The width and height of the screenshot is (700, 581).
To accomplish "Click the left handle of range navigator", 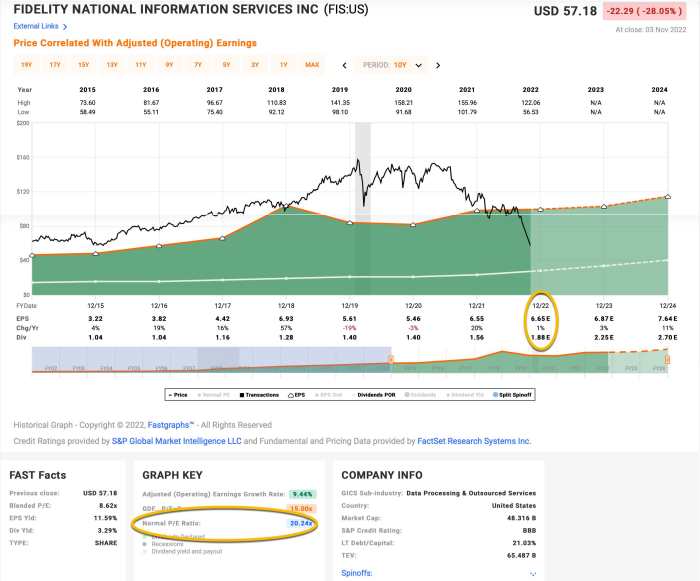I will click(391, 359).
